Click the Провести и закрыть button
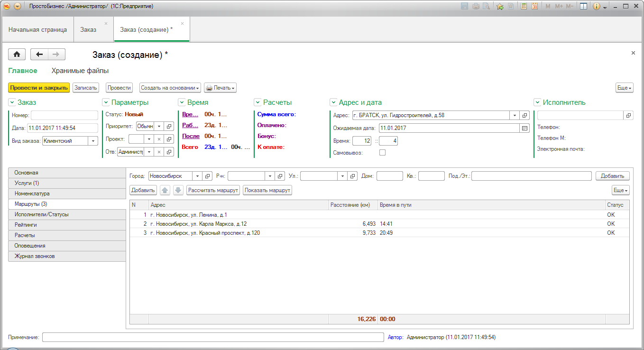Image resolution: width=644 pixels, height=350 pixels. [x=39, y=88]
